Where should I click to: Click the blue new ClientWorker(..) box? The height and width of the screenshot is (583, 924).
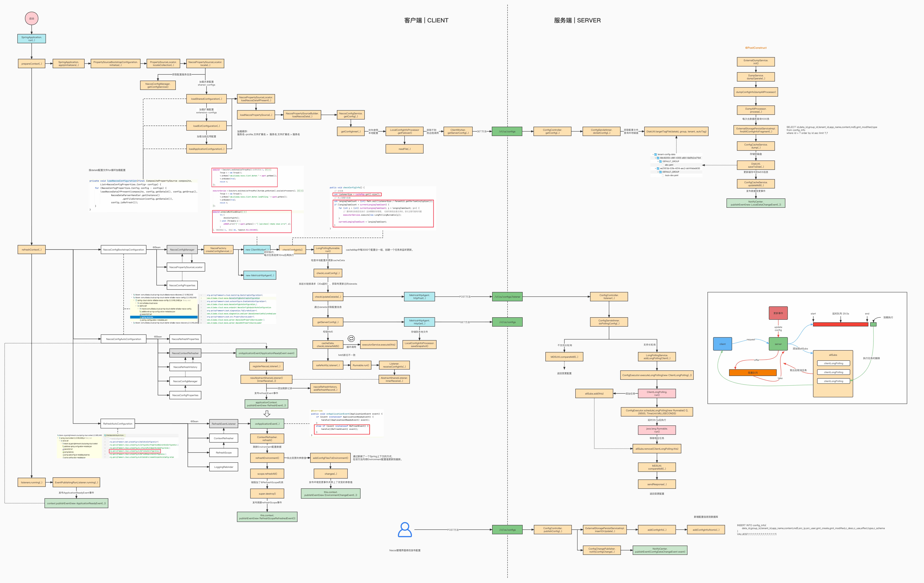click(x=257, y=250)
